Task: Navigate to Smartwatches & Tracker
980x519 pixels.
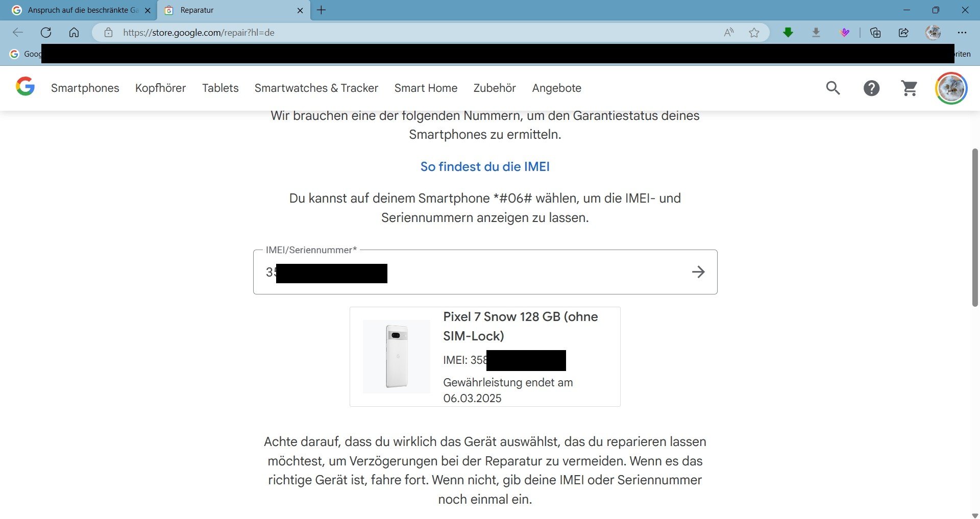Action: pos(316,88)
